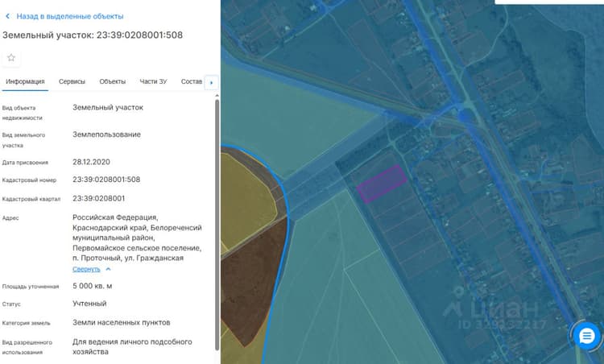Click the collapse chevron next to Свернуть
The image size is (604, 364).
tap(108, 269)
